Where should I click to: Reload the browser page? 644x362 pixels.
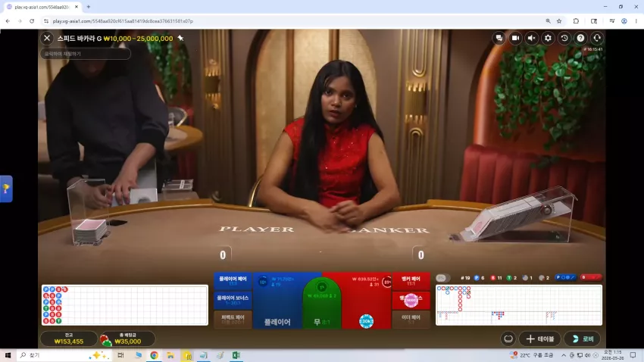(32, 21)
